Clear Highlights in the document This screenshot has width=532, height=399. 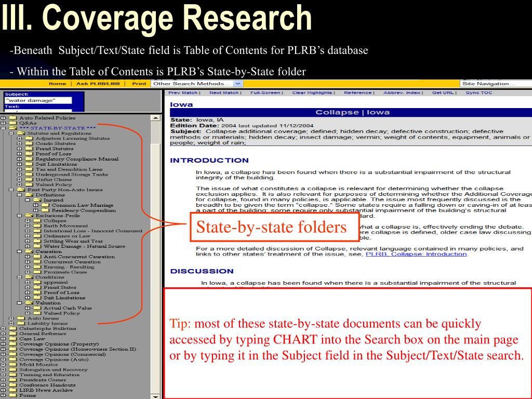[312, 92]
